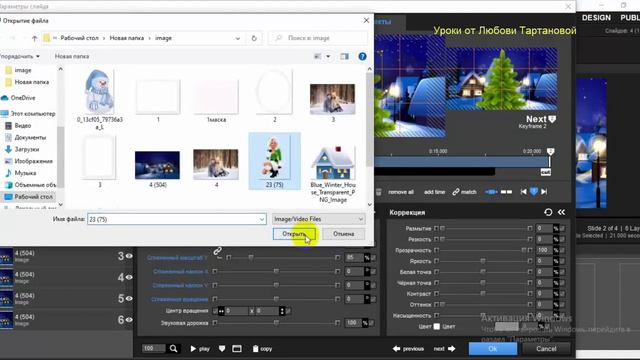Viewport: 640px width, 360px height.
Task: Click Новая папка in the breadcrumb path
Action: [x=127, y=38]
